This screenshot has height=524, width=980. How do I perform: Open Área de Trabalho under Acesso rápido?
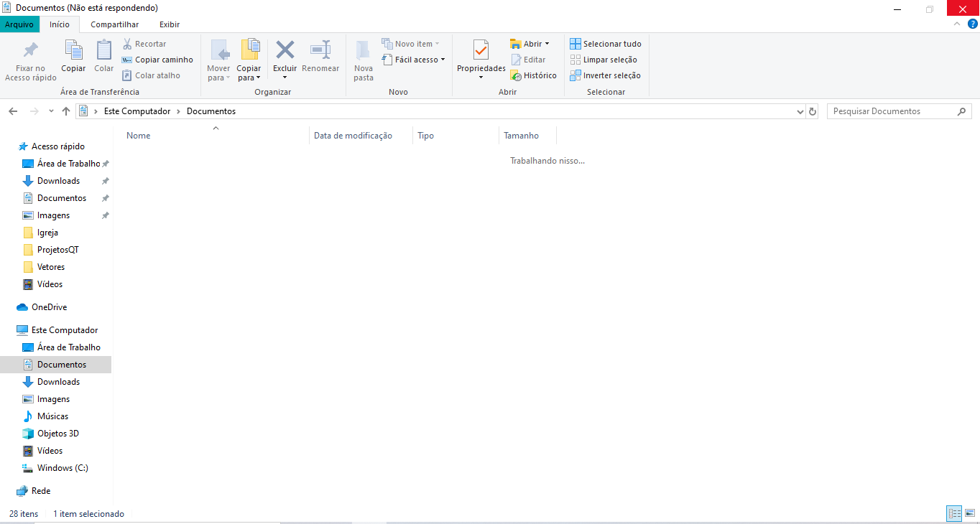[x=61, y=164]
